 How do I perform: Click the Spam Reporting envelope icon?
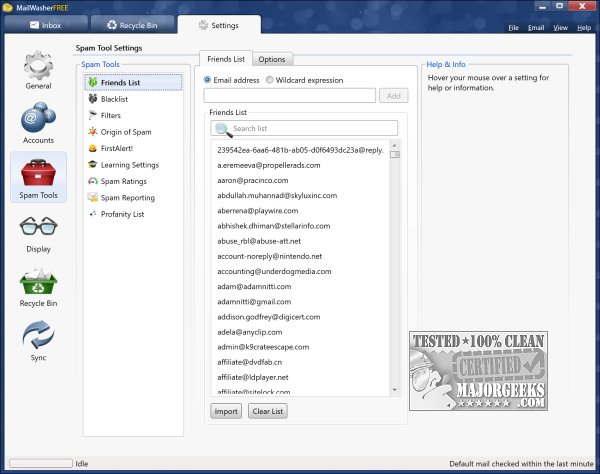(x=93, y=197)
